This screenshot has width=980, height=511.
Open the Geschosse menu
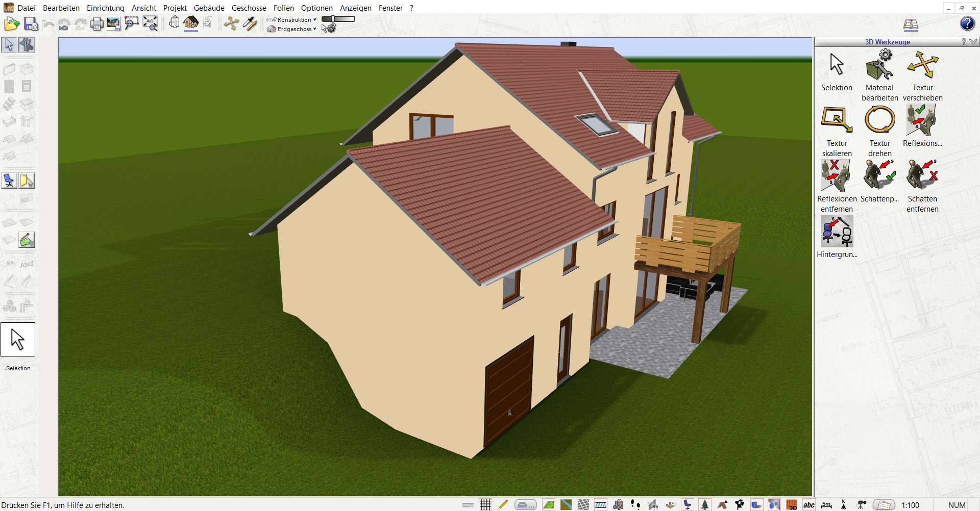pos(249,8)
